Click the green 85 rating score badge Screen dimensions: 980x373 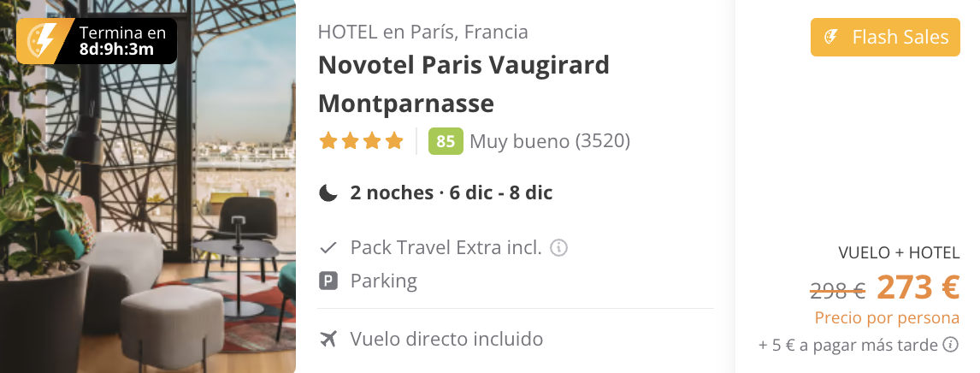[446, 141]
